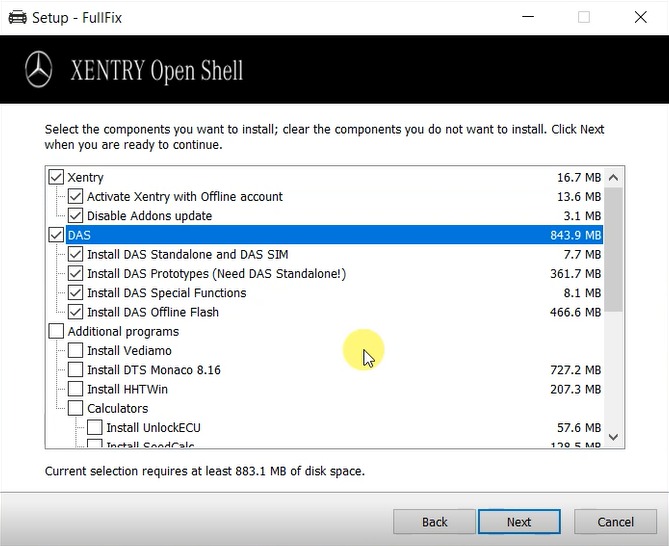
Task: Click the 16.7 MB size value
Action: coord(579,177)
